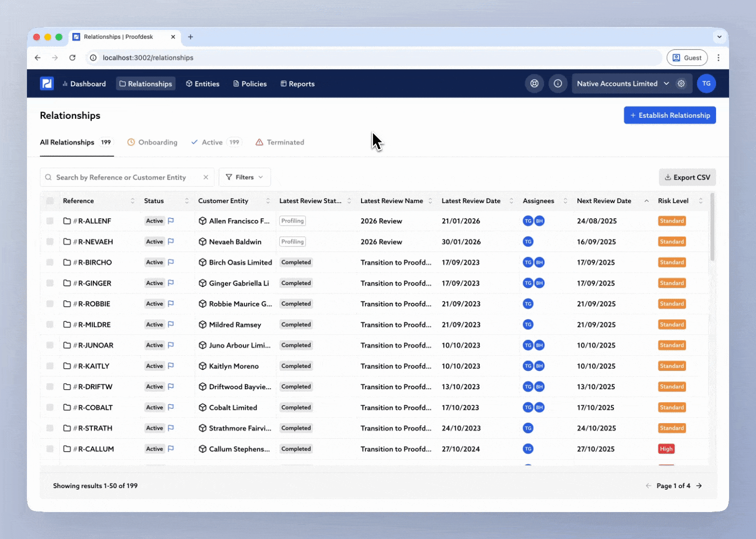756x539 pixels.
Task: Click the Entities cube icon
Action: coord(189,83)
